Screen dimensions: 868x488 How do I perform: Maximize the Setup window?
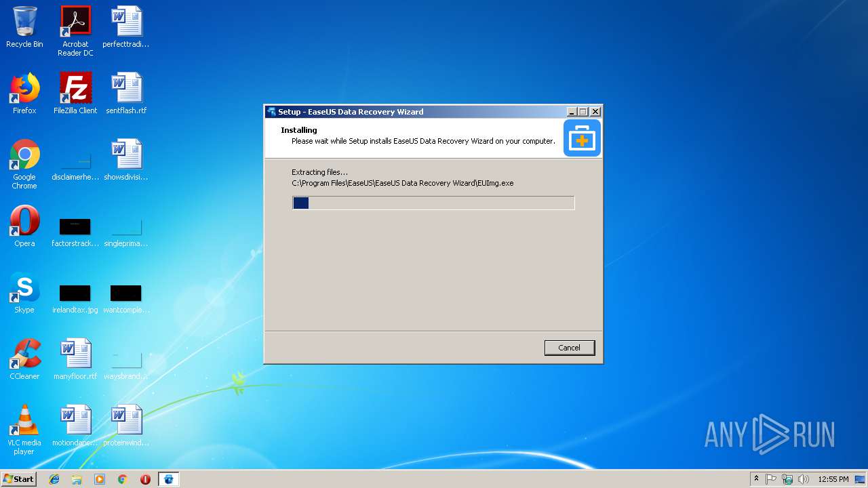click(x=583, y=112)
